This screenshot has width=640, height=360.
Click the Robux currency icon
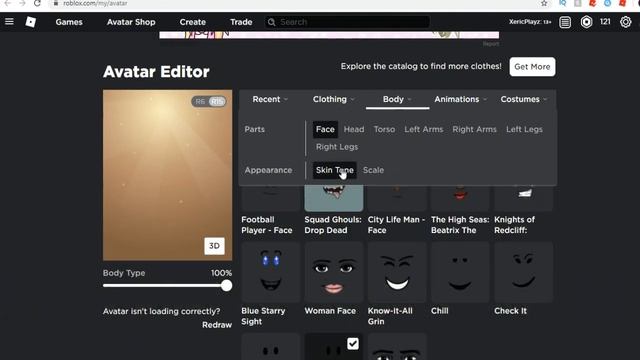pos(586,22)
